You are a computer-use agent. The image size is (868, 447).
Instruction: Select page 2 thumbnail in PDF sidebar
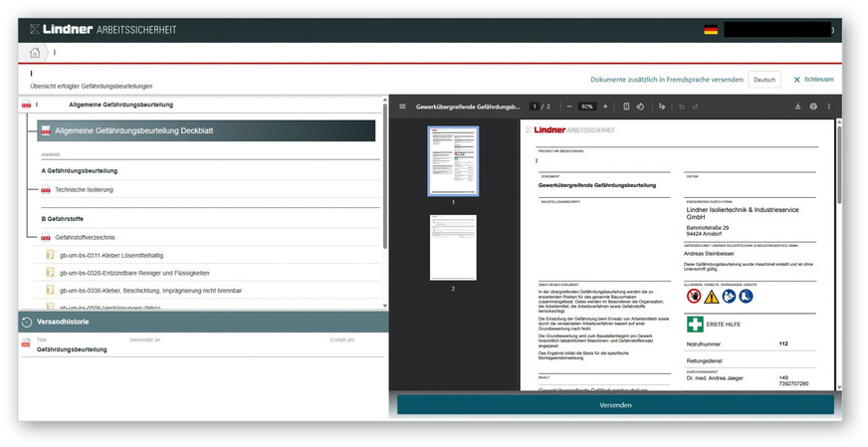[453, 247]
